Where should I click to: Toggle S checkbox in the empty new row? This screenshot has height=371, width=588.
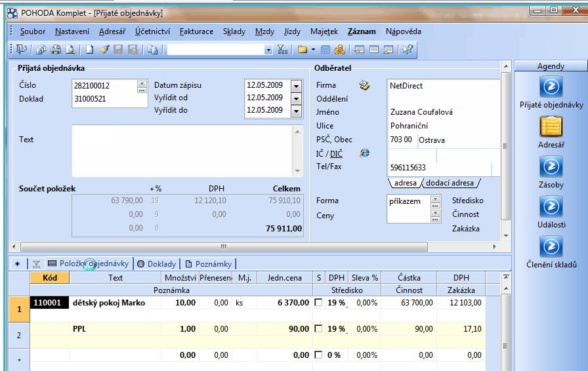pyautogui.click(x=318, y=355)
